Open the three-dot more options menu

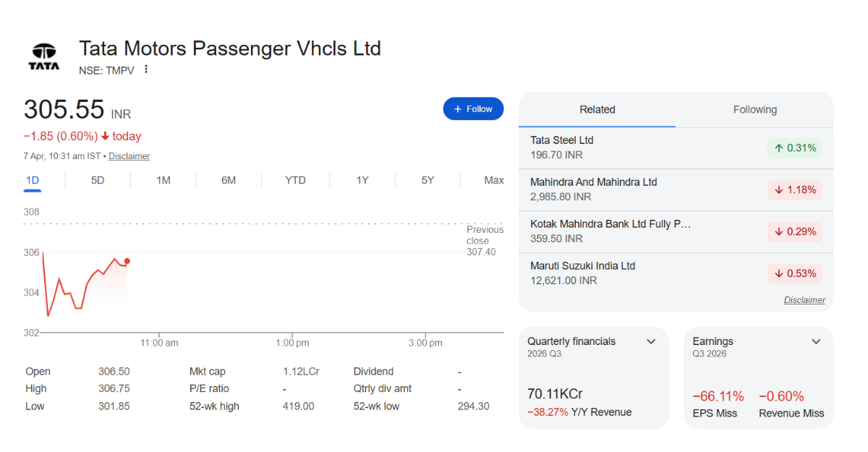(146, 69)
